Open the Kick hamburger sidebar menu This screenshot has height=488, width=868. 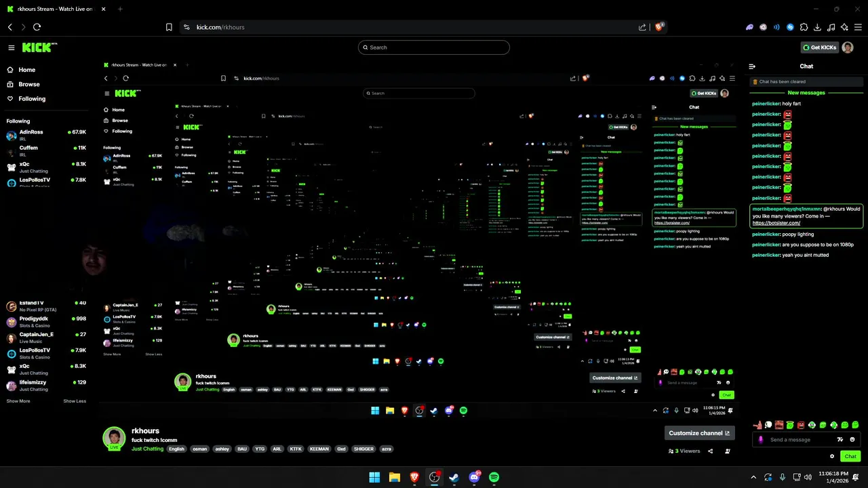pyautogui.click(x=12, y=47)
